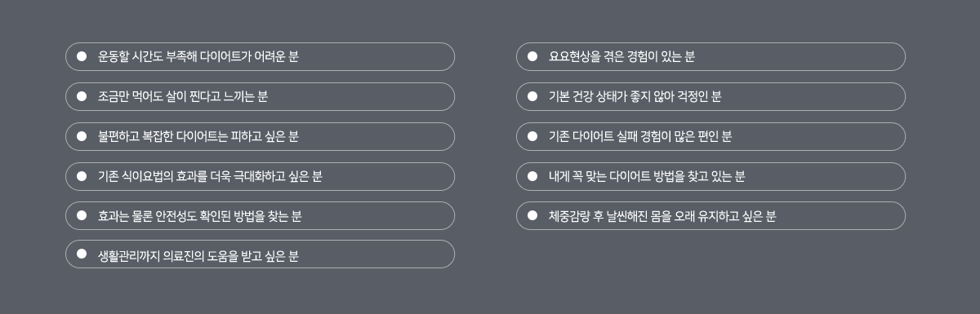Click the round marker beside '기존 식이요법의 효과를'

[82, 176]
